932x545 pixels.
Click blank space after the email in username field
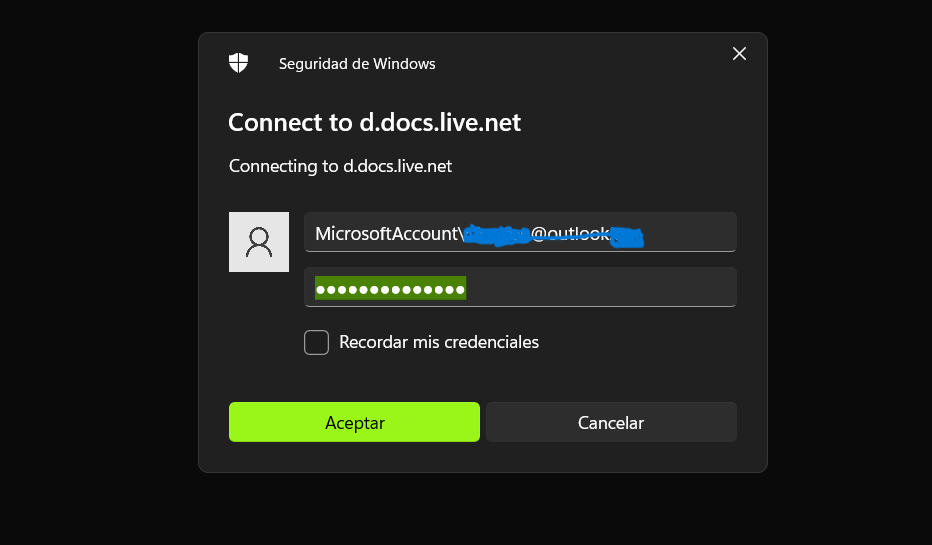pyautogui.click(x=689, y=232)
